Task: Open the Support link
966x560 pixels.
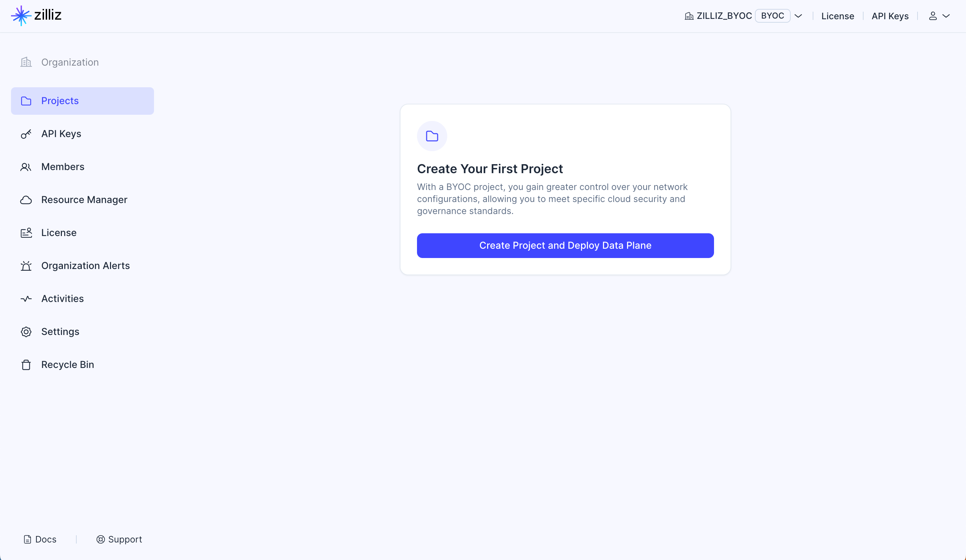Action: 119,539
